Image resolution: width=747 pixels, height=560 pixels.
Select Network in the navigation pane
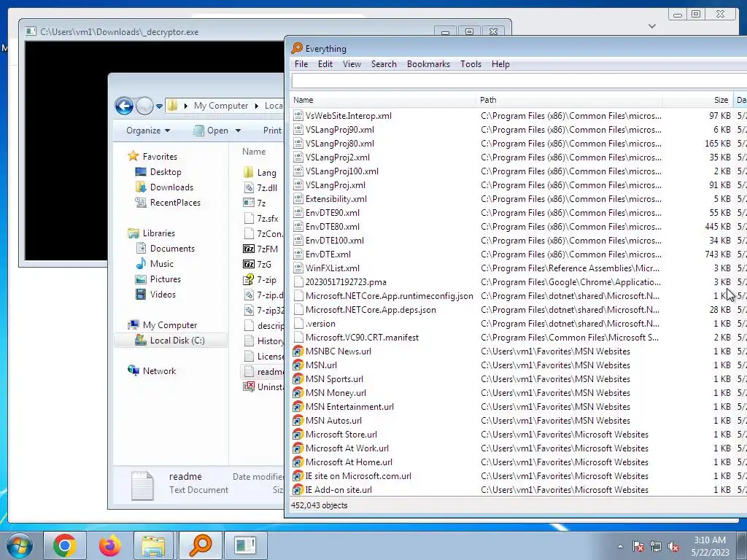point(159,371)
